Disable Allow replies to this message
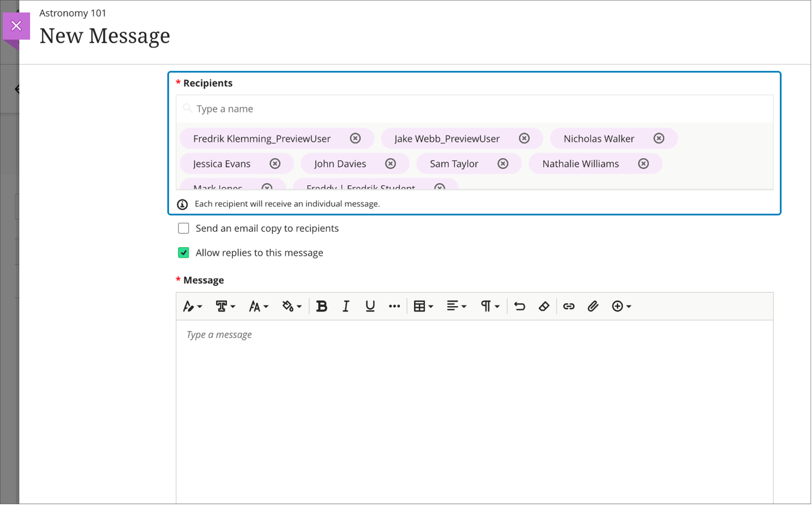Image resolution: width=812 pixels, height=505 pixels. point(184,252)
